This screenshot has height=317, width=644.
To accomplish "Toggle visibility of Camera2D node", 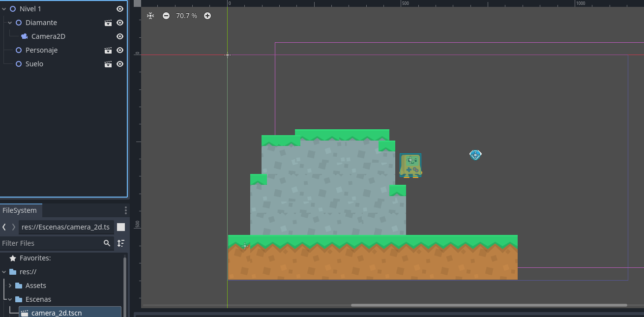I will [x=120, y=36].
